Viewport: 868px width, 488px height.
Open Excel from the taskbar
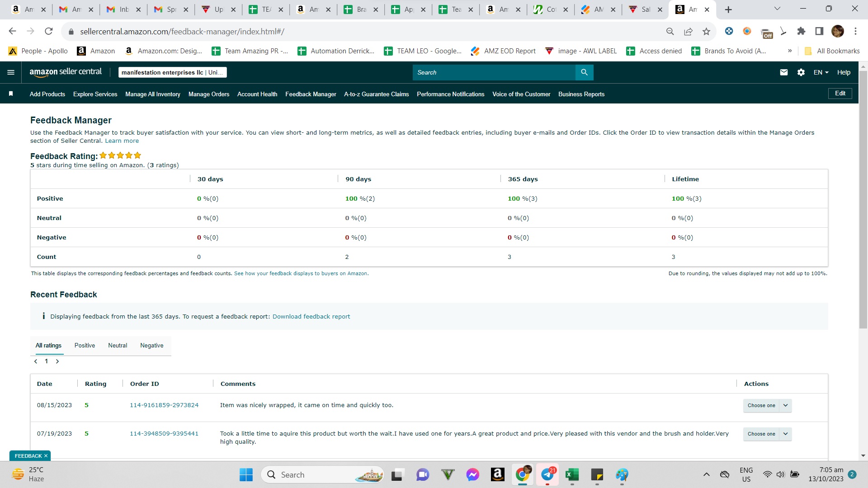572,475
